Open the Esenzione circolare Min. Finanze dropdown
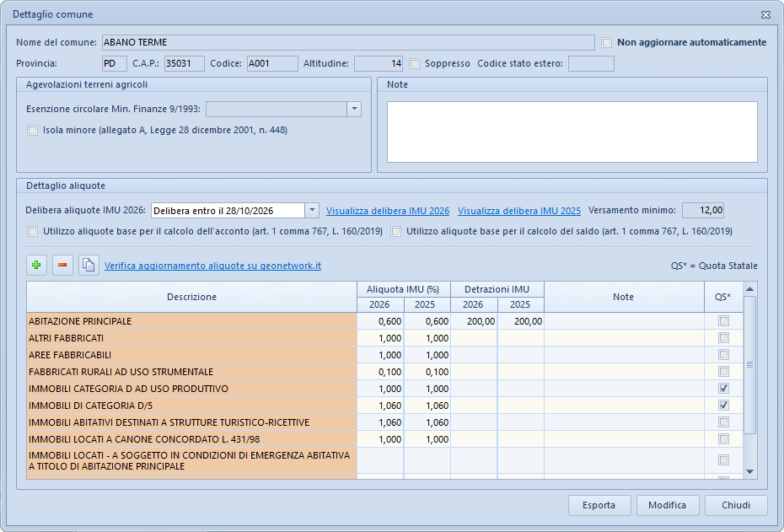The height and width of the screenshot is (532, 784). pos(354,109)
